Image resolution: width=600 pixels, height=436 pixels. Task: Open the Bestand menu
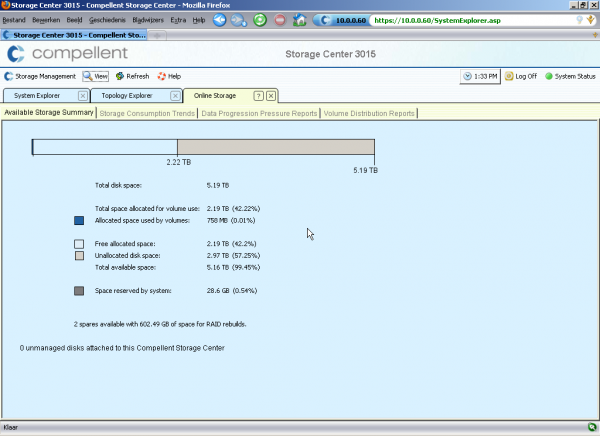pyautogui.click(x=14, y=20)
